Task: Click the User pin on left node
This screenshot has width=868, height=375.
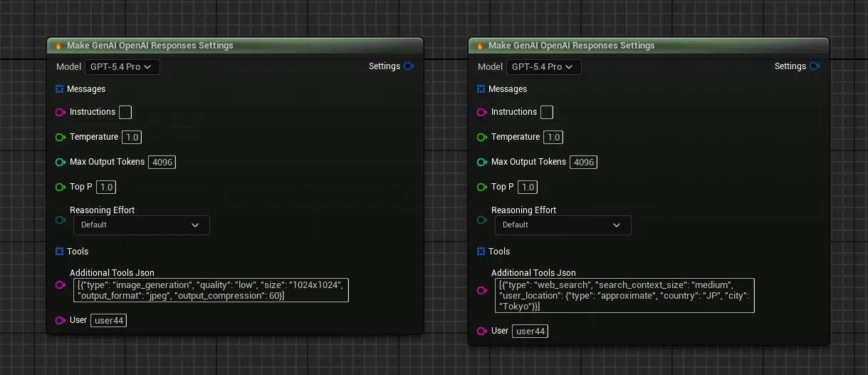Action: 61,320
